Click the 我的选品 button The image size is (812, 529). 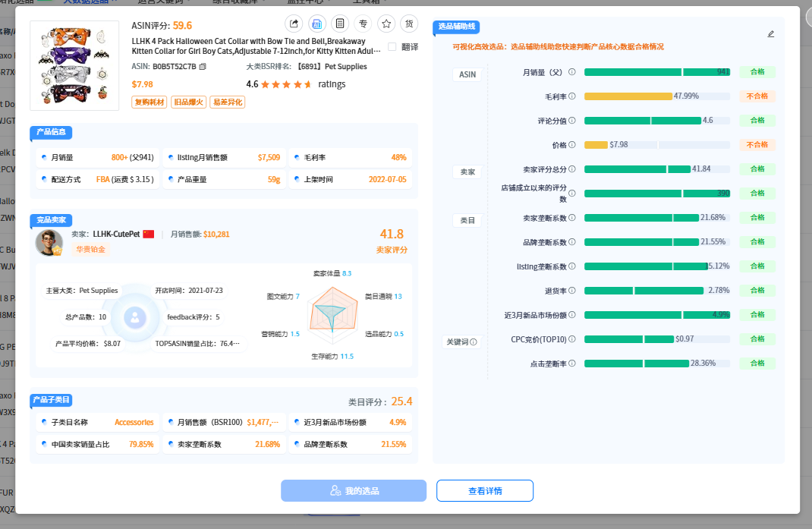tap(354, 490)
